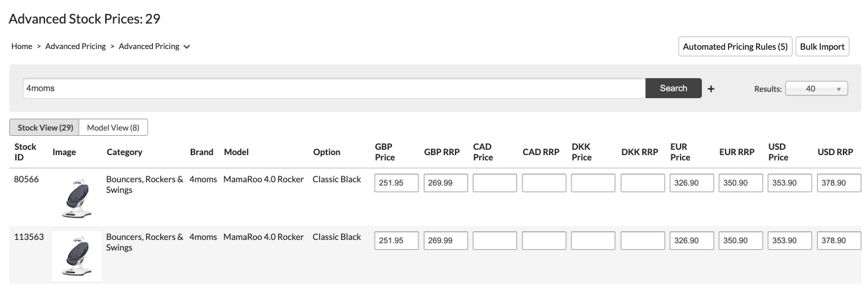
Task: Click empty CAD RRP field for stock 80566
Action: coord(544,183)
